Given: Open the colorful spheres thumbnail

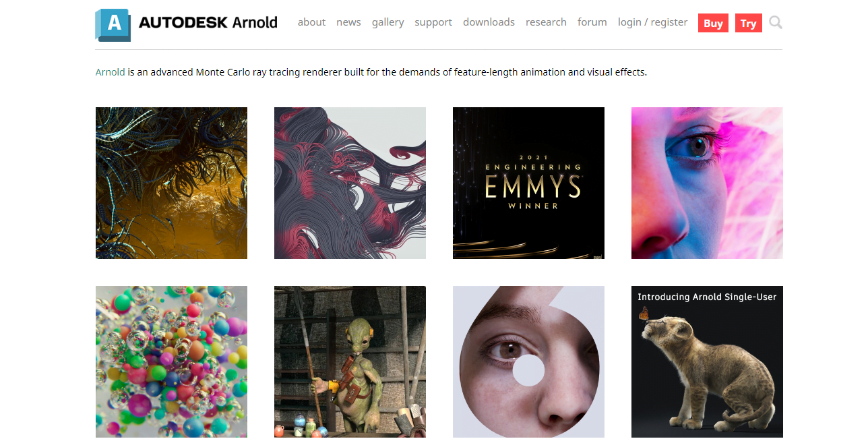Looking at the screenshot, I should (x=171, y=361).
